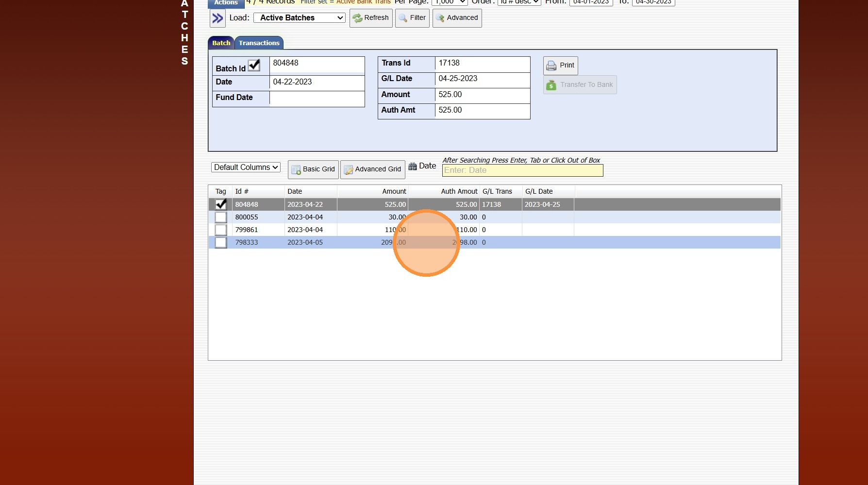
Task: Open the Default Columns dropdown
Action: coord(246,167)
